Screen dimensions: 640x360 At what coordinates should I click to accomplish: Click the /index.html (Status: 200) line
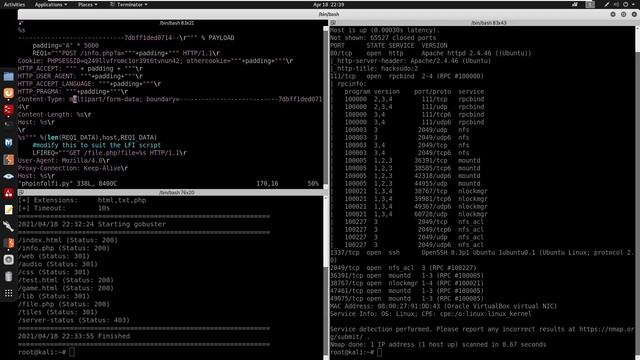pos(68,240)
